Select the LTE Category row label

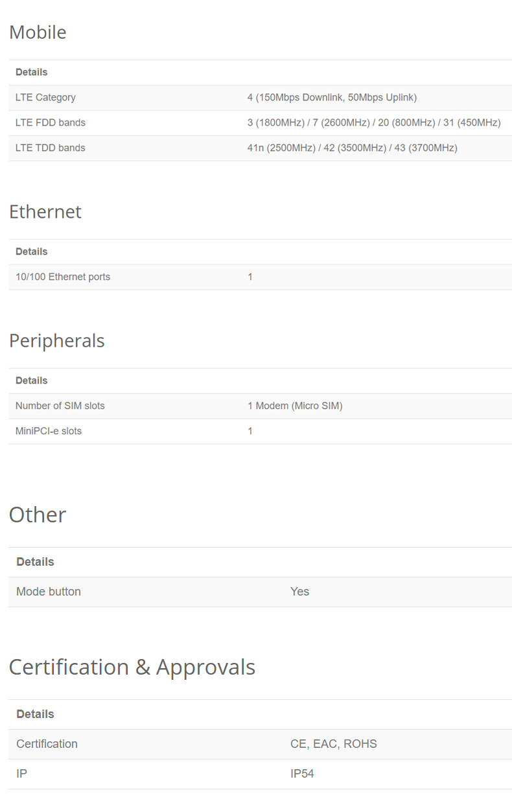coord(45,97)
